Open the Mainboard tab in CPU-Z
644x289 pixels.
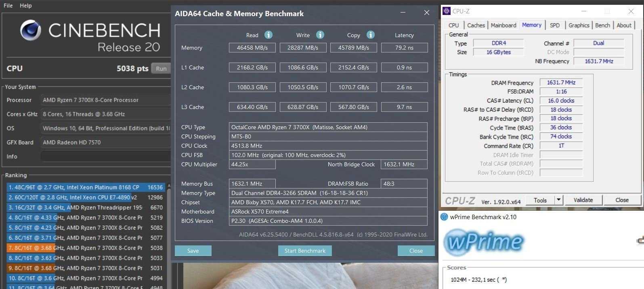pyautogui.click(x=503, y=25)
